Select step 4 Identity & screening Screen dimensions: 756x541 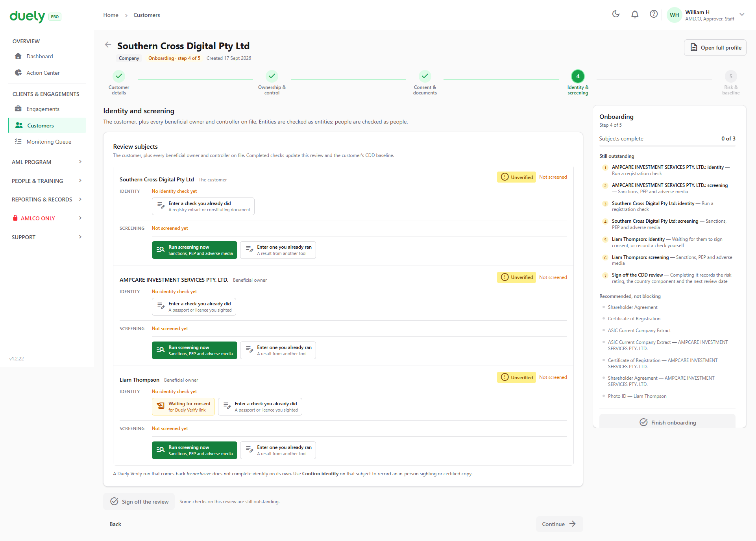point(578,76)
